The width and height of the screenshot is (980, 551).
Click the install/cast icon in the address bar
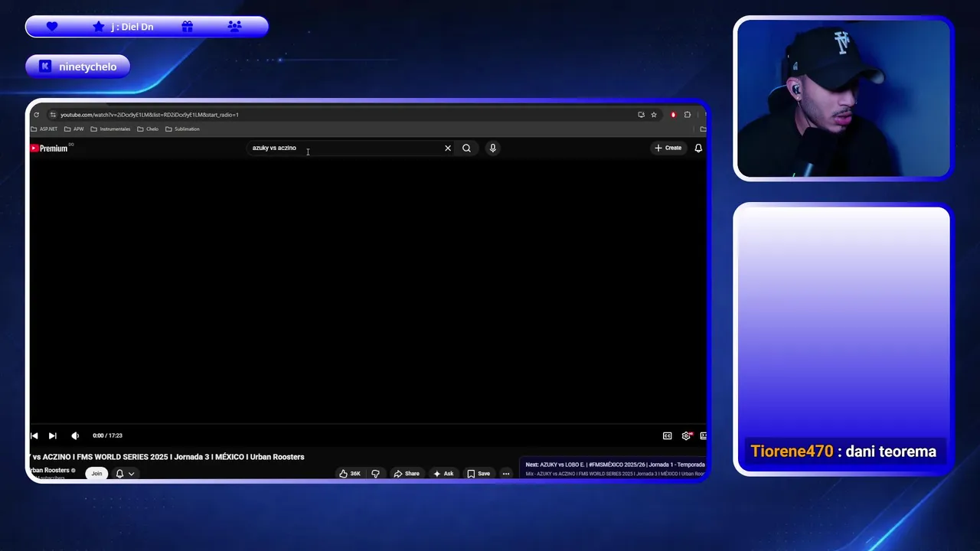[x=641, y=115]
